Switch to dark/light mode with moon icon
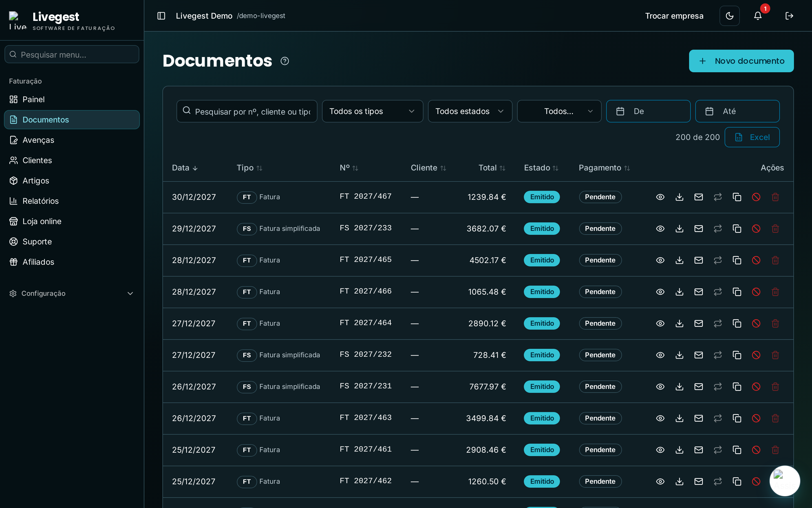Image resolution: width=812 pixels, height=508 pixels. (729, 16)
